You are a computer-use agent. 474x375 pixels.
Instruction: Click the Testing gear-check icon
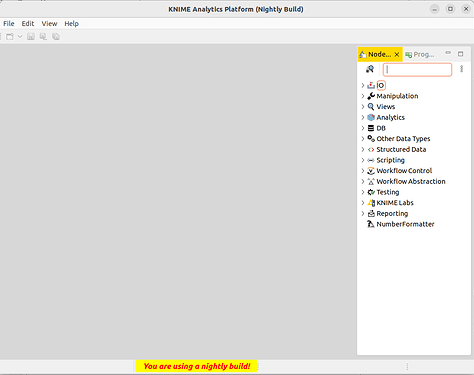pyautogui.click(x=371, y=192)
